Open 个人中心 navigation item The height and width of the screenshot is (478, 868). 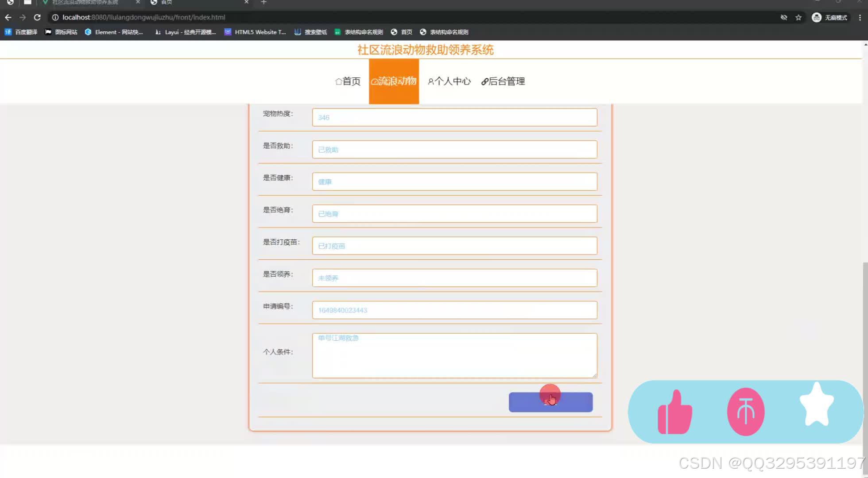click(x=449, y=81)
